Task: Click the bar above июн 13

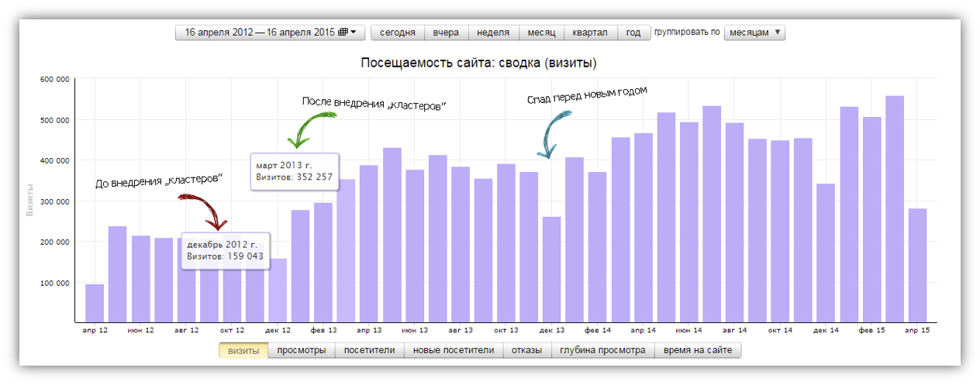Action: (x=415, y=246)
